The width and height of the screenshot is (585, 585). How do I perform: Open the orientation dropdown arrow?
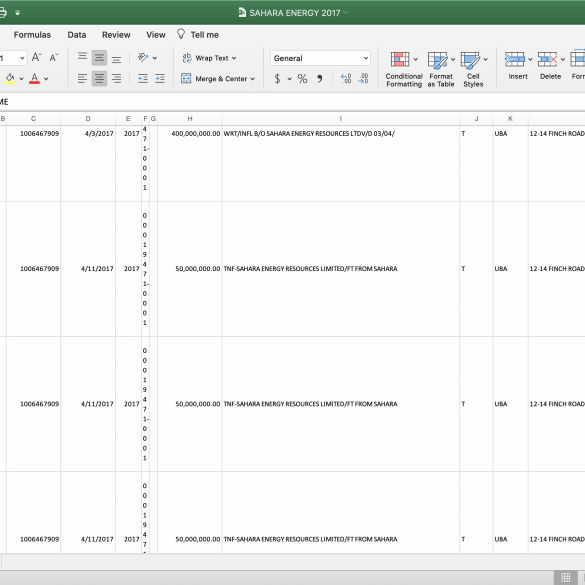click(154, 58)
